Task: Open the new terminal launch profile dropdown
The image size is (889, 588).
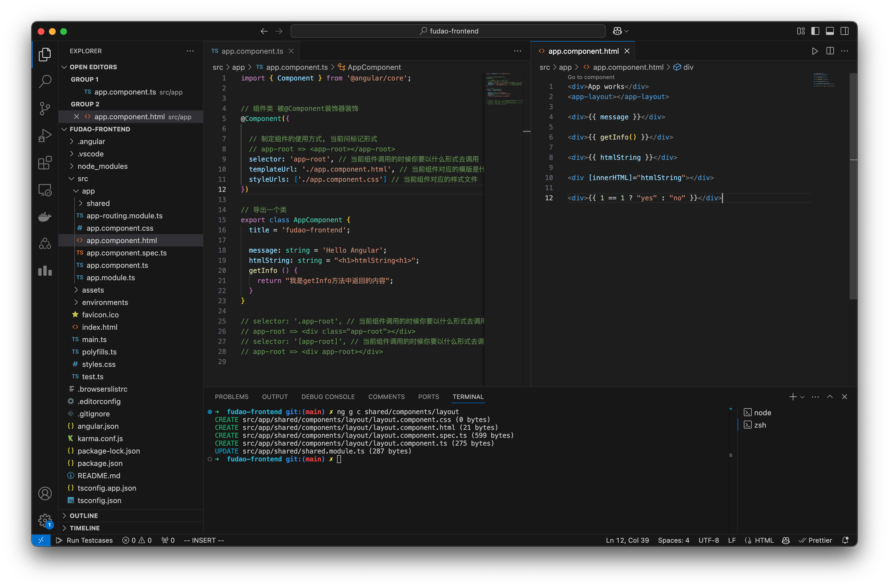Action: coord(802,397)
